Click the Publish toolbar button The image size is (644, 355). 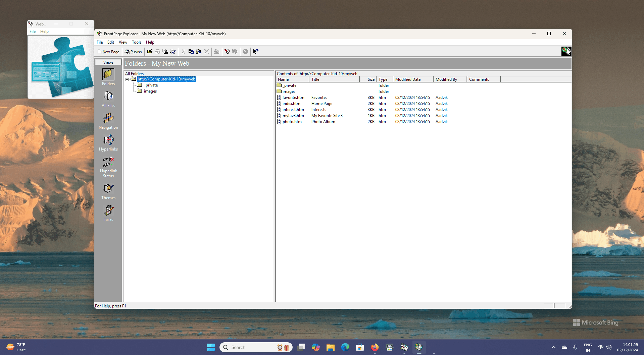click(x=134, y=52)
